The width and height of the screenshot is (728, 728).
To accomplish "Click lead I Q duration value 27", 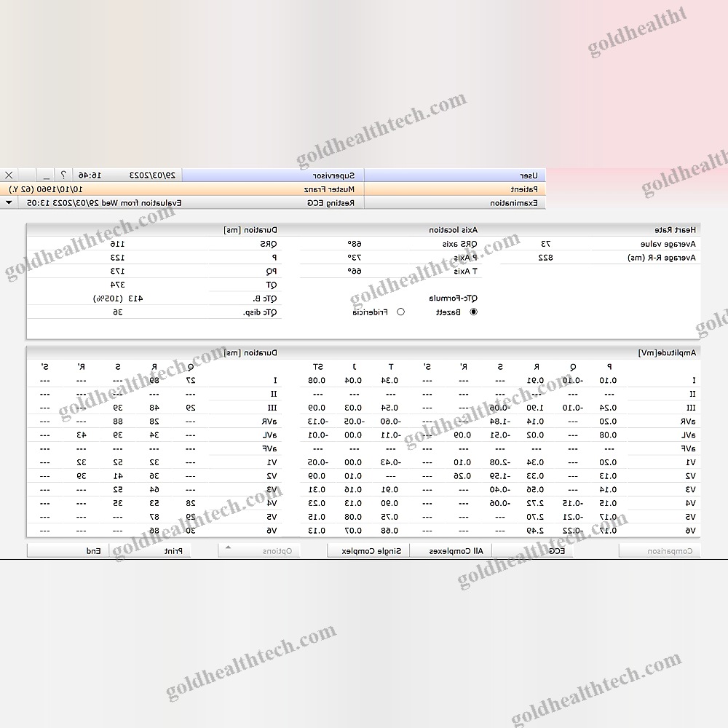I will (191, 380).
